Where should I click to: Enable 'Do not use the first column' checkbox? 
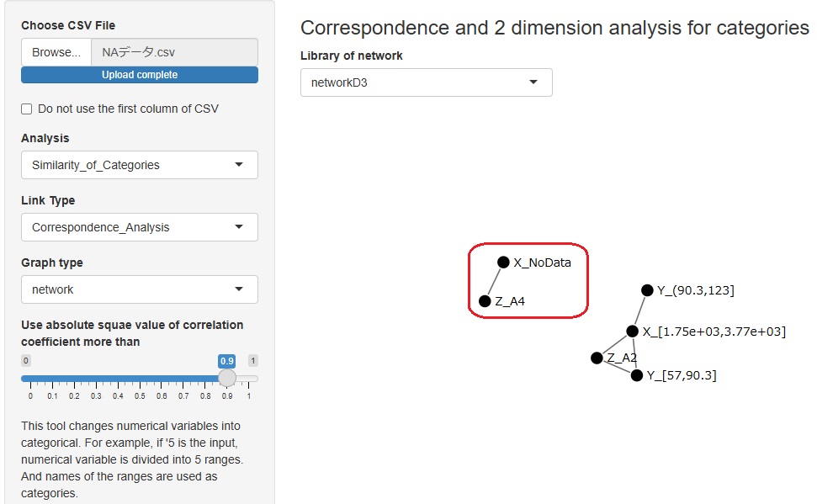(27, 109)
